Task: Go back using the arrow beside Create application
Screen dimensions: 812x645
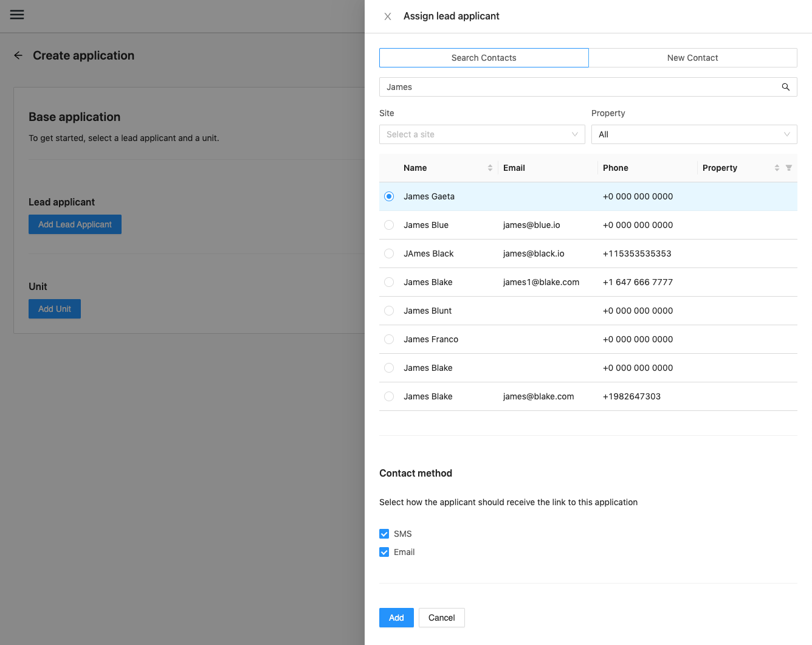Action: 18,55
